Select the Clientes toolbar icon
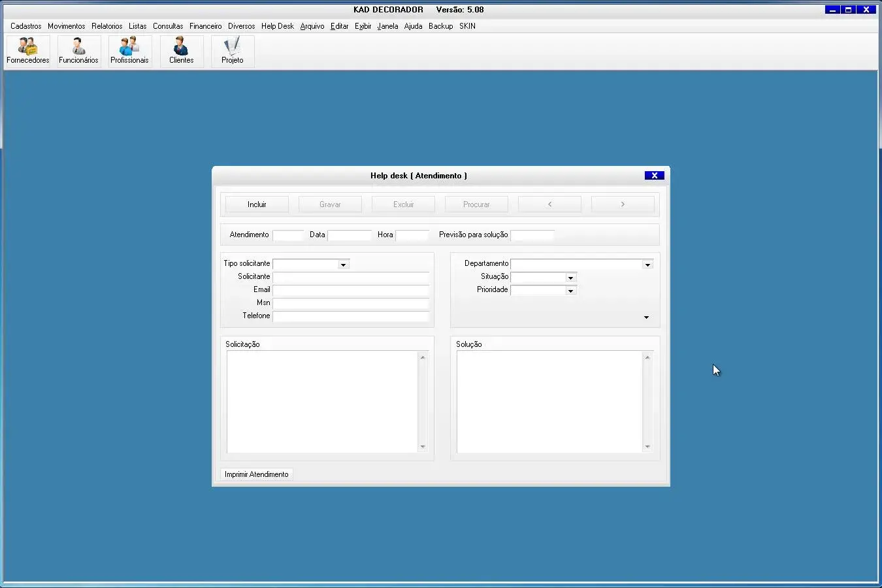The height and width of the screenshot is (588, 882). [x=181, y=51]
